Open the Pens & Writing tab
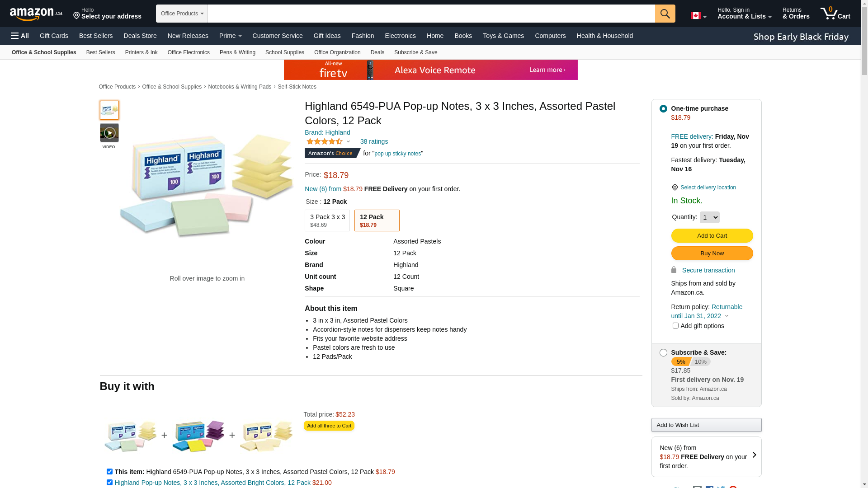Screen dimensions: 868x488 [237, 52]
